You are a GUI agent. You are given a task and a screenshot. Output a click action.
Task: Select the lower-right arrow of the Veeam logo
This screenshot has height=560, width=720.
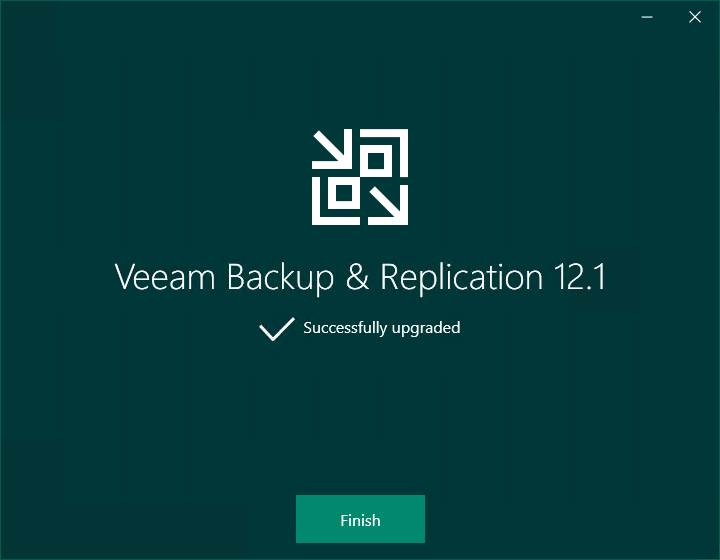pos(388,205)
